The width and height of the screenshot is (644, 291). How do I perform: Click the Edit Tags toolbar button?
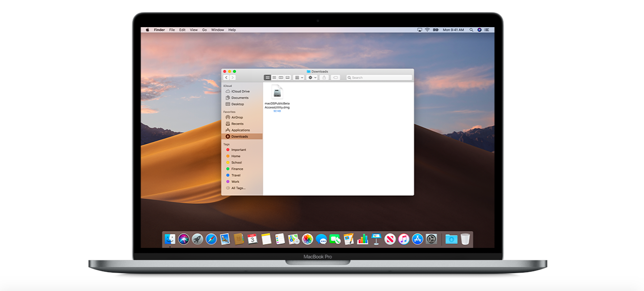(335, 77)
